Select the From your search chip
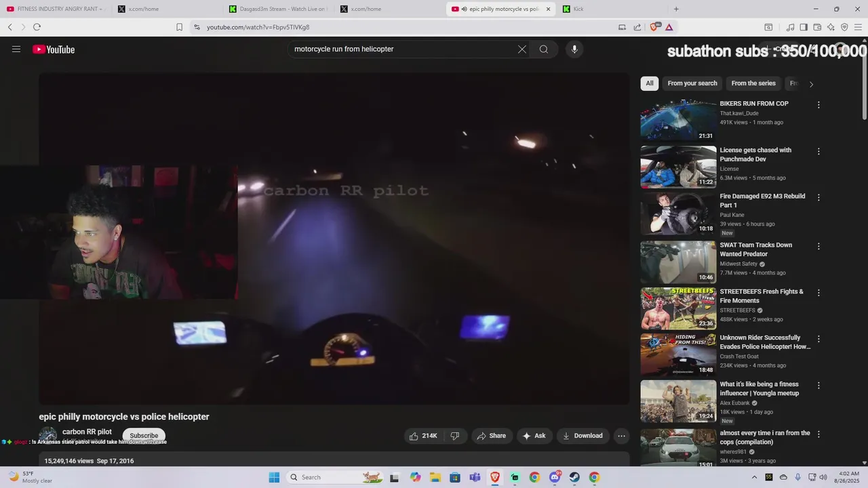This screenshot has width=868, height=488. [x=692, y=83]
